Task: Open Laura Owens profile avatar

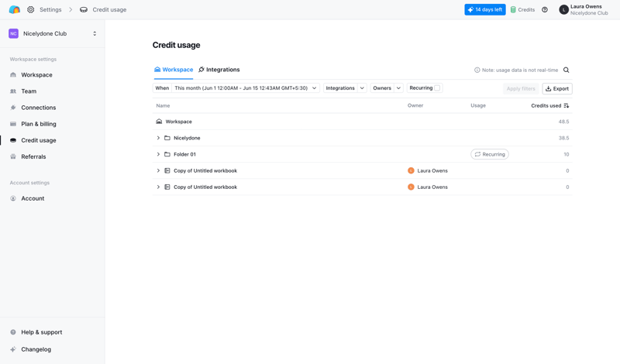Action: (563, 9)
